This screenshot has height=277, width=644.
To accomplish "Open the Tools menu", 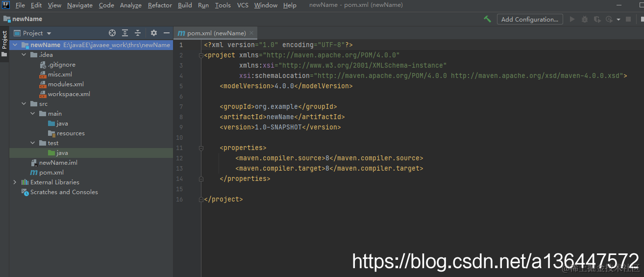I will pos(223,5).
